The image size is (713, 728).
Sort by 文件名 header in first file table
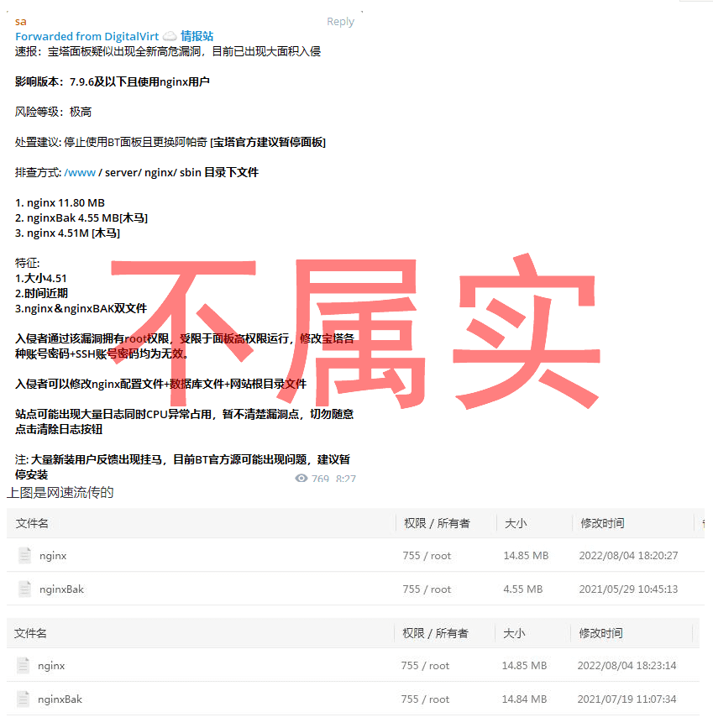coord(33,523)
